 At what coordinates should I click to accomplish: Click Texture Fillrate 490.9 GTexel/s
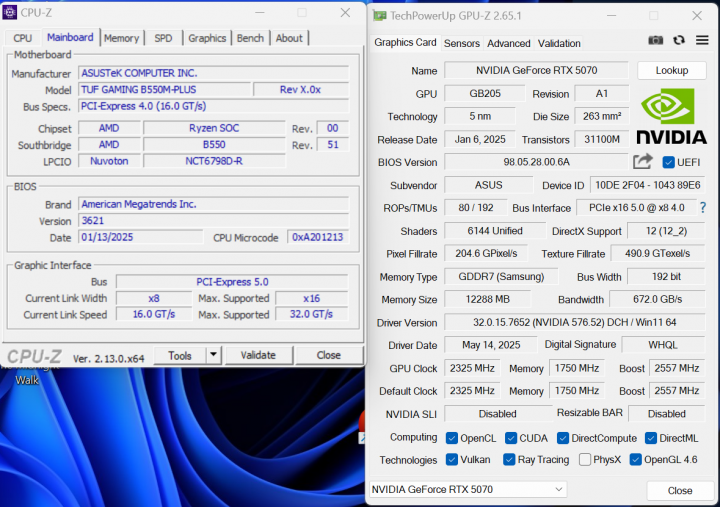(657, 254)
